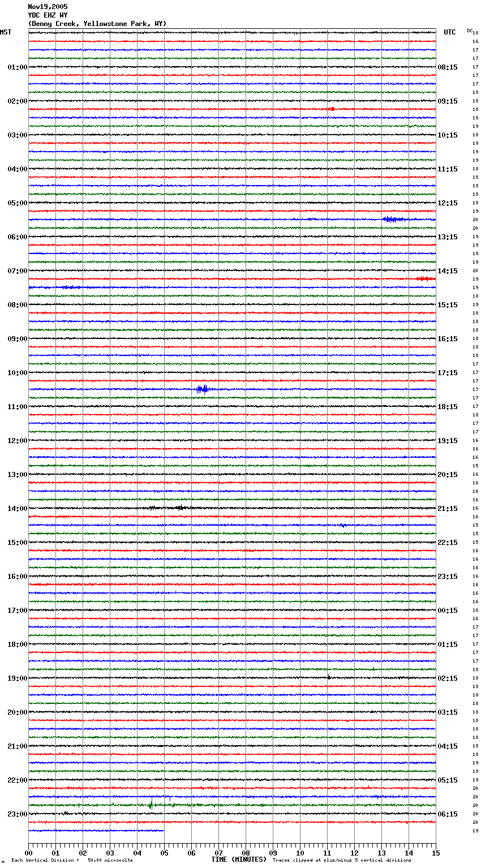Select the 16:00 MST time label
The width and height of the screenshot is (481, 868).
tap(17, 577)
